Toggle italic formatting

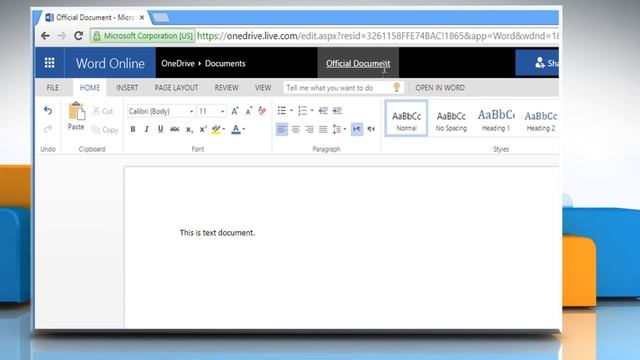147,129
